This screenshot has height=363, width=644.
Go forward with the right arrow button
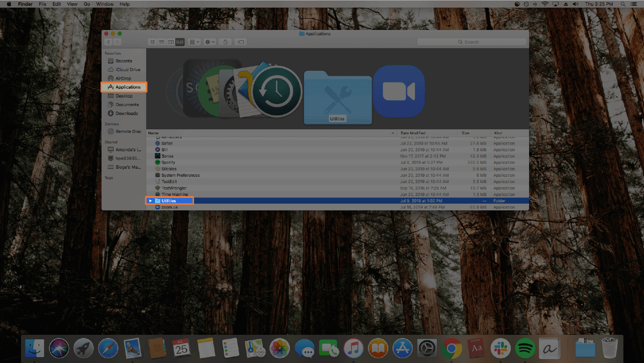tap(117, 42)
